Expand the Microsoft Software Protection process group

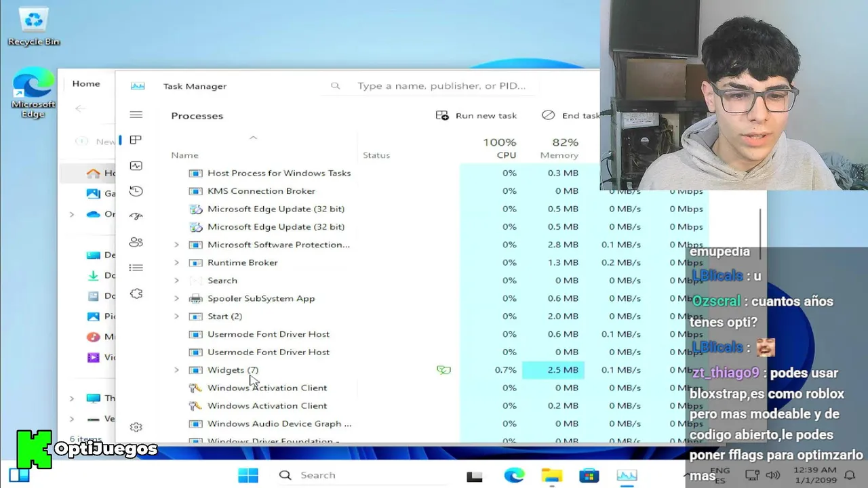coord(176,245)
